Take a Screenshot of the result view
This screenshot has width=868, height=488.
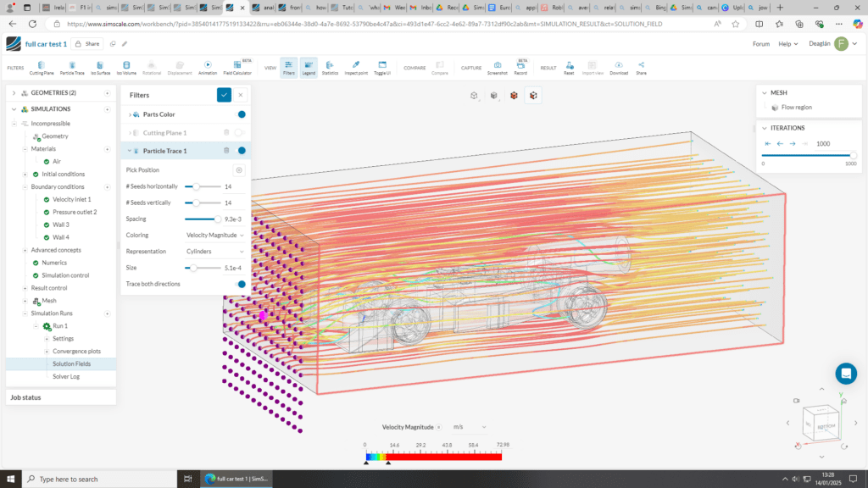coord(498,65)
